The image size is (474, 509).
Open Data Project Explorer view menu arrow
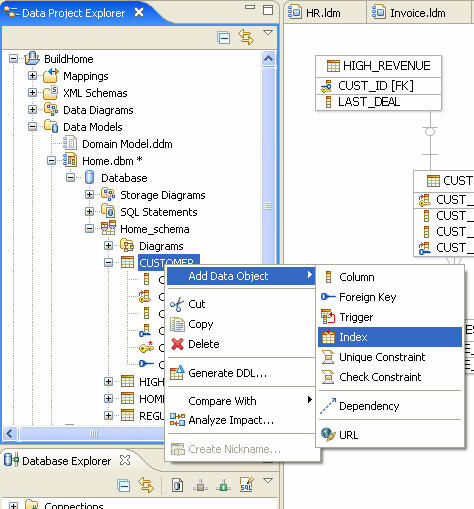click(268, 33)
